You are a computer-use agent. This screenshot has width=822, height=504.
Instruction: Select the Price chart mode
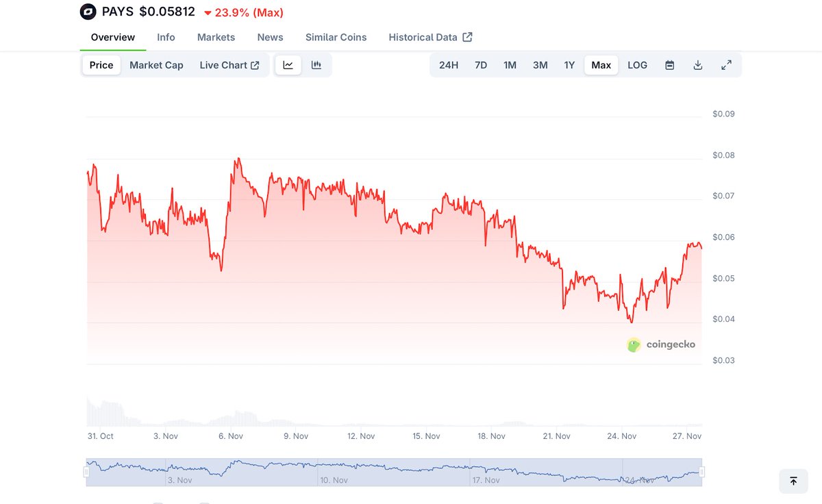click(x=101, y=65)
